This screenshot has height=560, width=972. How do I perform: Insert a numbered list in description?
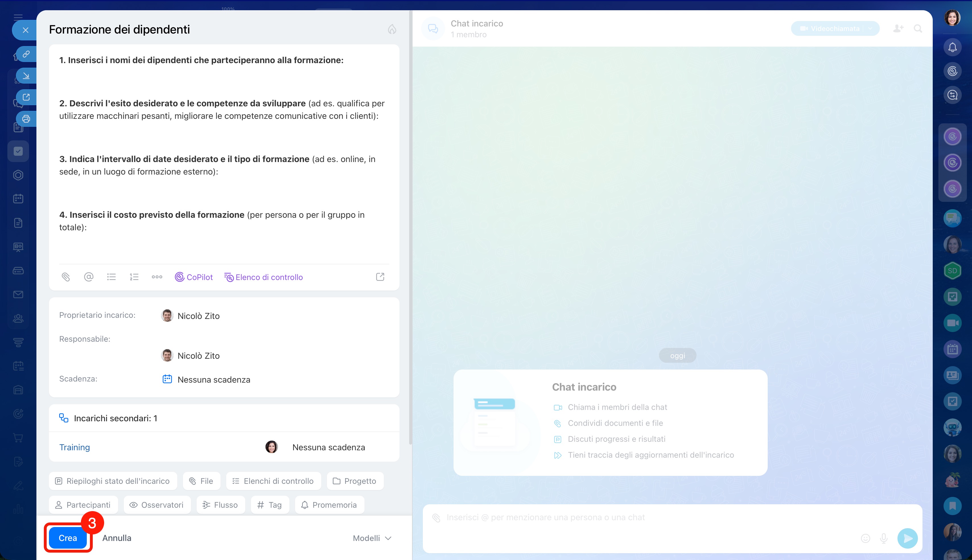click(x=134, y=277)
